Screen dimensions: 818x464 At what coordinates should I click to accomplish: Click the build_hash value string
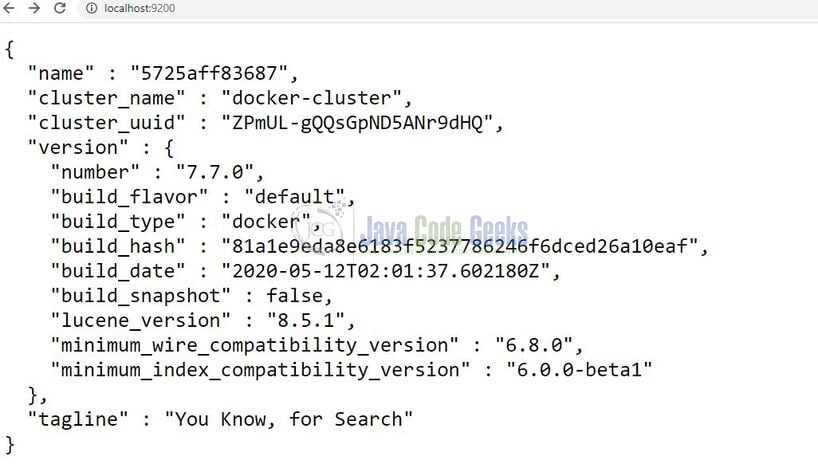pyautogui.click(x=460, y=246)
